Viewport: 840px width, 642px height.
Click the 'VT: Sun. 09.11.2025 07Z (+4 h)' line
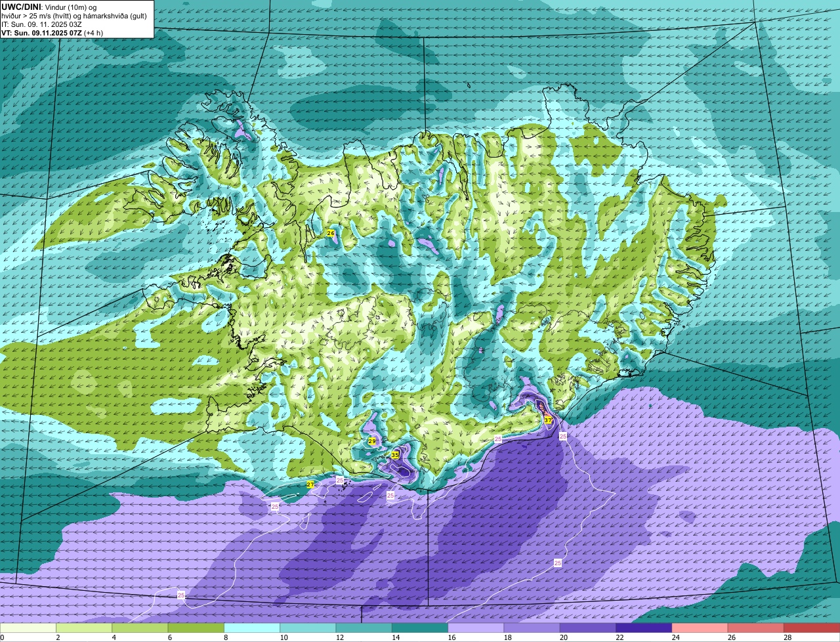pyautogui.click(x=52, y=32)
